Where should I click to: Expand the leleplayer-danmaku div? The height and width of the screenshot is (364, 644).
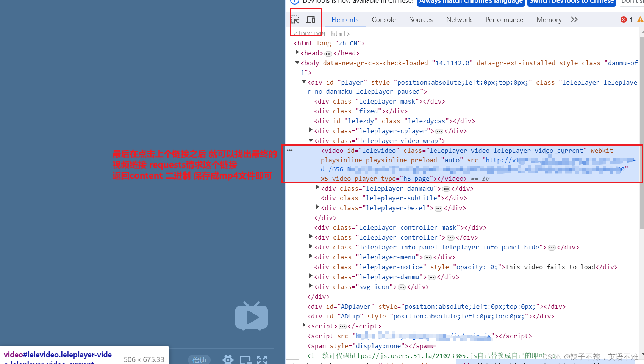coord(318,188)
